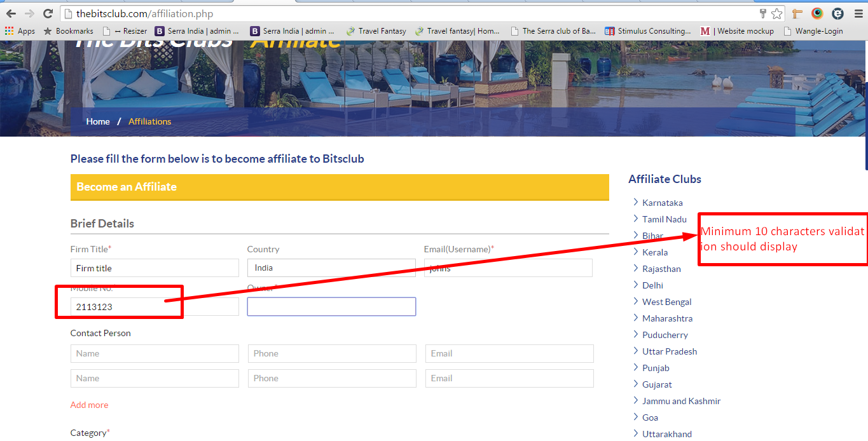Click the Add more contact link
This screenshot has height=441, width=868.
pyautogui.click(x=89, y=405)
